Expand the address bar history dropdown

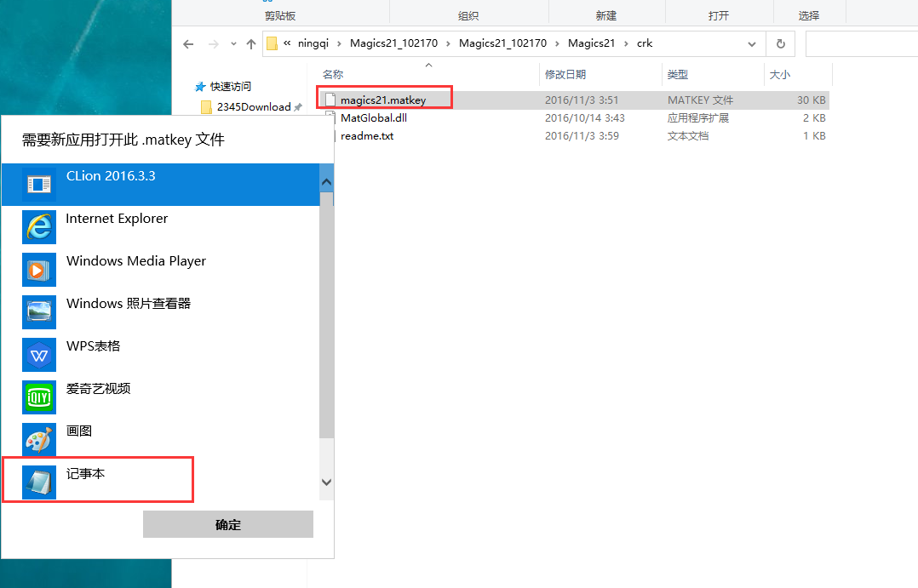click(752, 44)
